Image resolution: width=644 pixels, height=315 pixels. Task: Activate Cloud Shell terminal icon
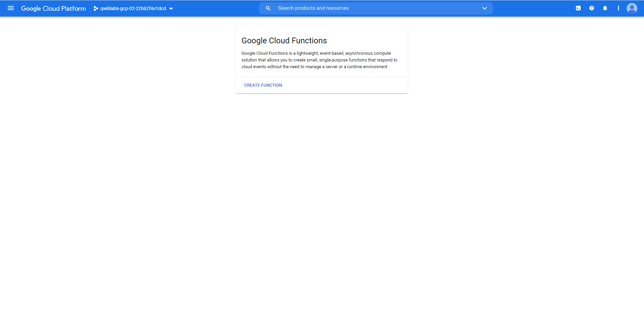pyautogui.click(x=578, y=8)
